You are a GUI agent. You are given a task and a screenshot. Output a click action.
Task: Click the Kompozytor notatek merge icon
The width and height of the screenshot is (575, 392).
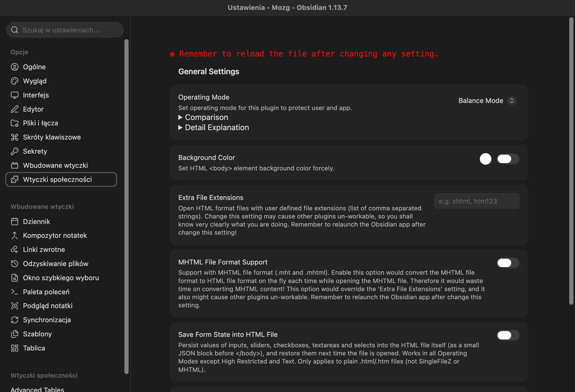click(x=15, y=235)
